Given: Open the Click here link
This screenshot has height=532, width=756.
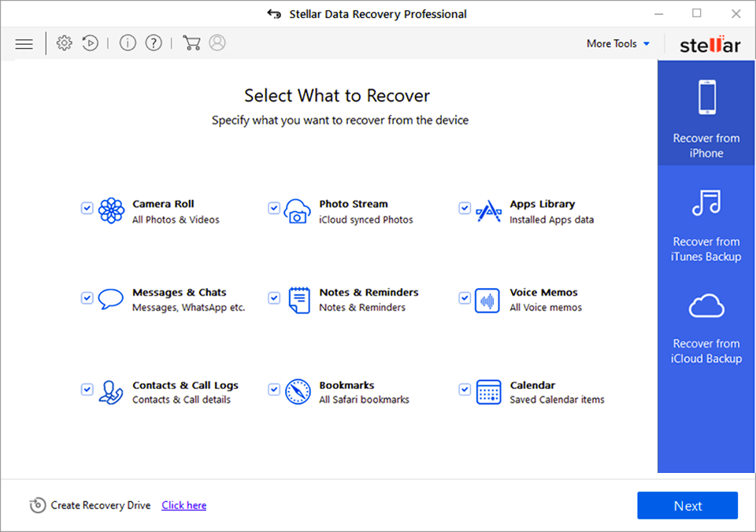Looking at the screenshot, I should pos(183,505).
